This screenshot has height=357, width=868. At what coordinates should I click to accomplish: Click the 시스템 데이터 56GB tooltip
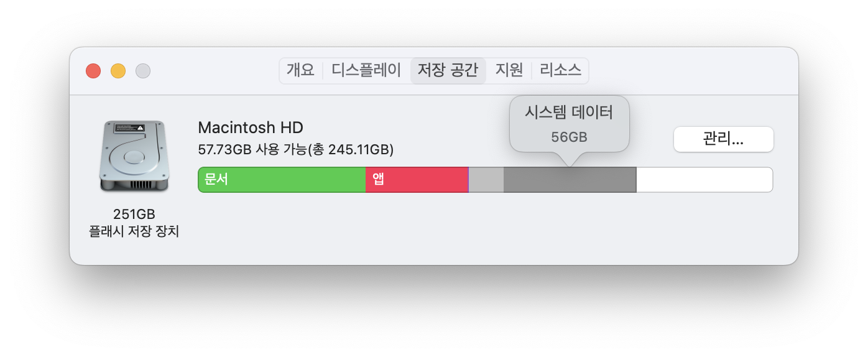570,124
